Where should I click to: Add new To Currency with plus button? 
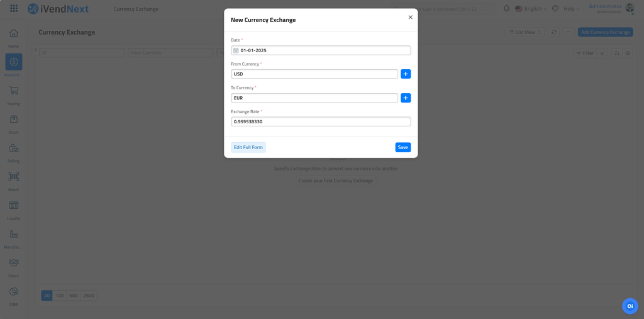[x=406, y=98]
